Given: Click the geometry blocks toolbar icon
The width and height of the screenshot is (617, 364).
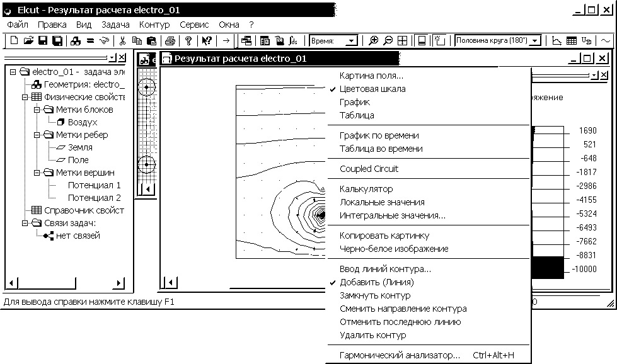Looking at the screenshot, I should 76,40.
